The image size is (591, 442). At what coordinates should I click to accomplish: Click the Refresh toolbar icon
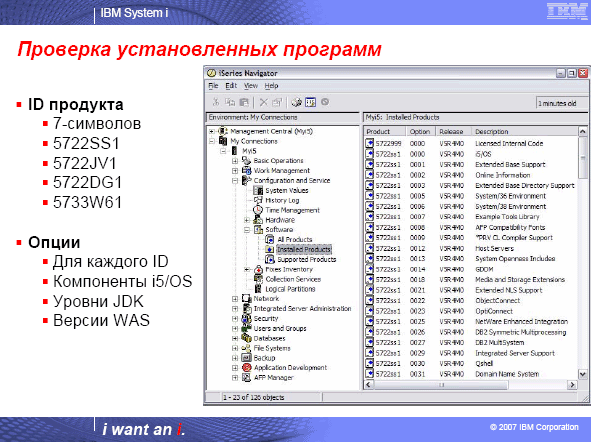[297, 102]
